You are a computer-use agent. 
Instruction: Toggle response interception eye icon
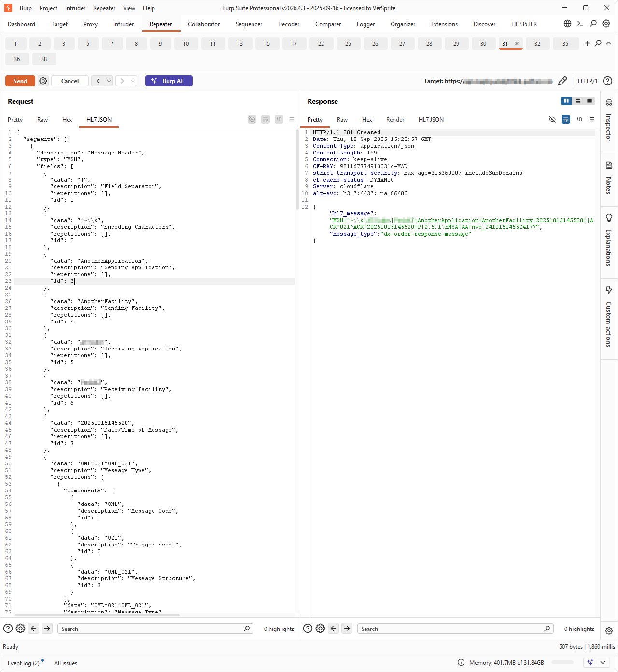[552, 119]
